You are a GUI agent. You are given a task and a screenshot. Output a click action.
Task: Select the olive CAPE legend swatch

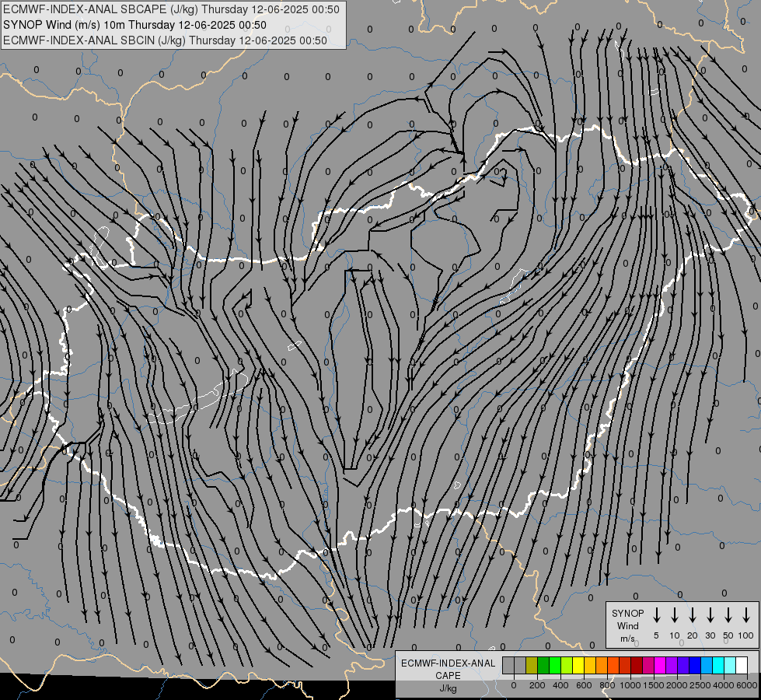pos(532,665)
